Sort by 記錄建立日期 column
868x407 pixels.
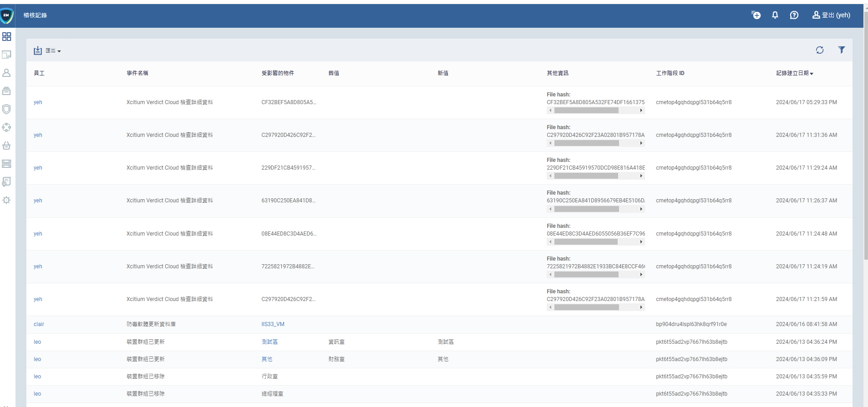tap(794, 73)
